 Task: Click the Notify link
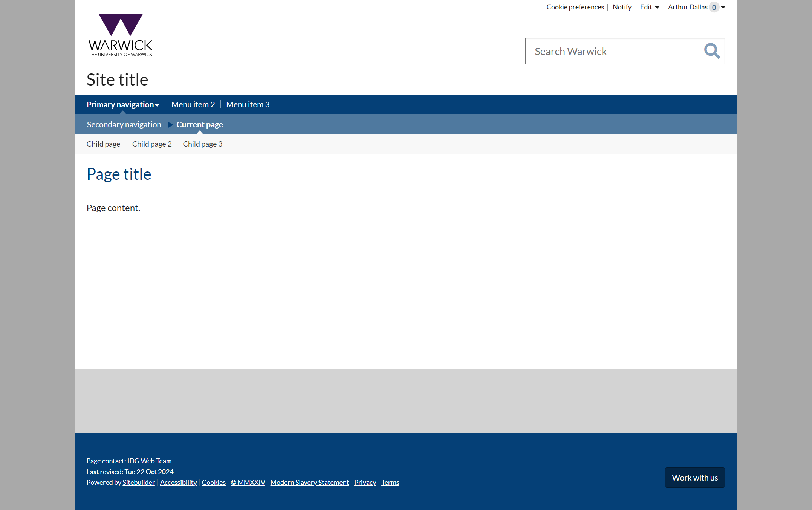(x=622, y=7)
